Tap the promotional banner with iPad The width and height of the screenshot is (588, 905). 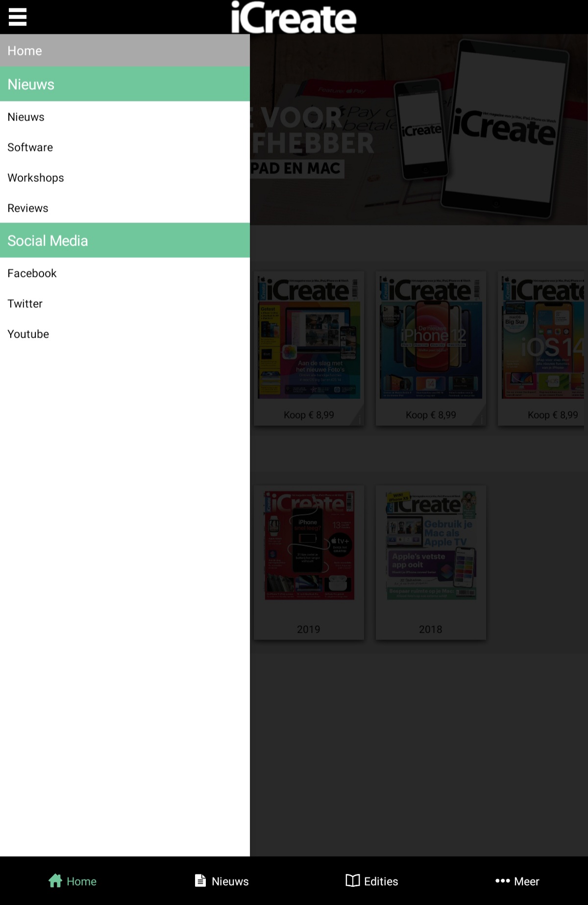[419, 130]
